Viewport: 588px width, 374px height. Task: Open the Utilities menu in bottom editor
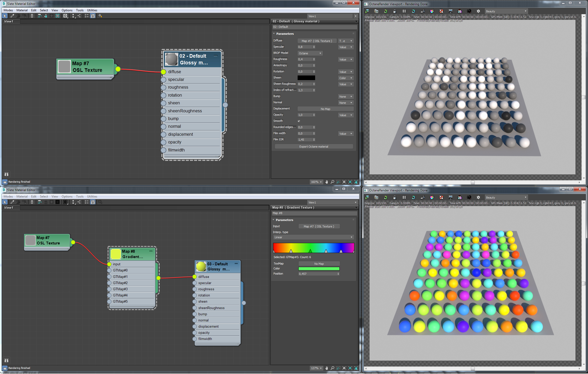pos(92,197)
